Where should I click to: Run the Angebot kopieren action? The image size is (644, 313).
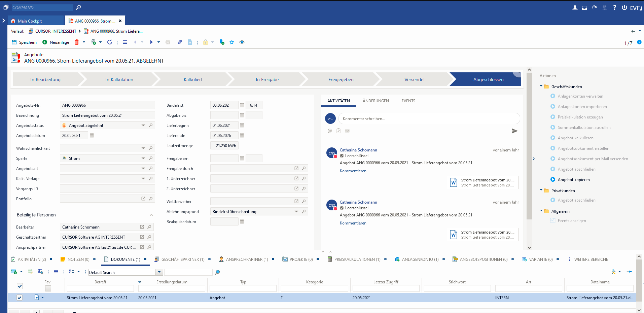click(x=573, y=180)
